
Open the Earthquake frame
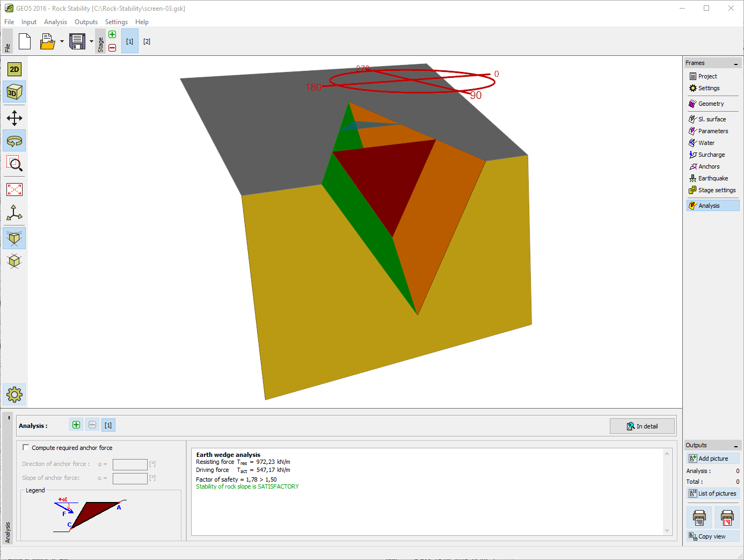coord(713,178)
